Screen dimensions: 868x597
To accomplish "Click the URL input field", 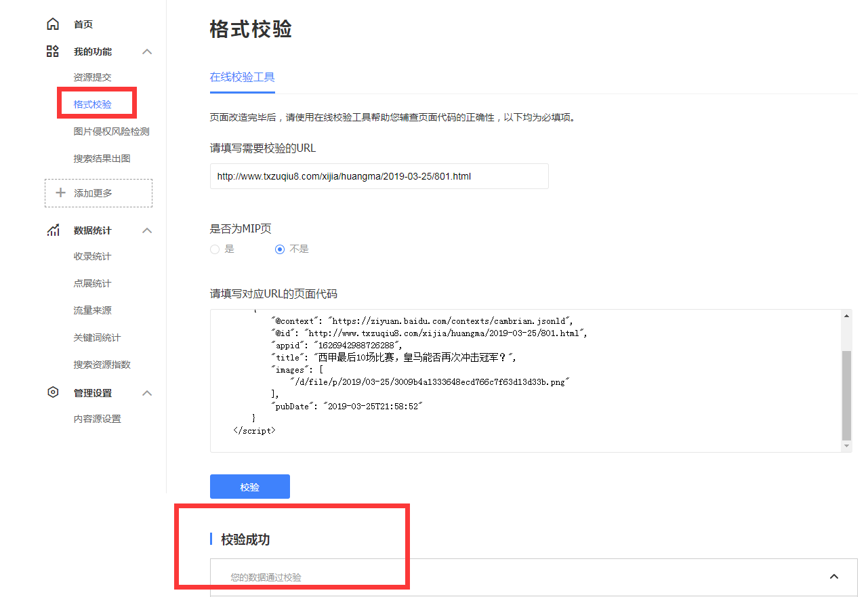I will (x=379, y=176).
